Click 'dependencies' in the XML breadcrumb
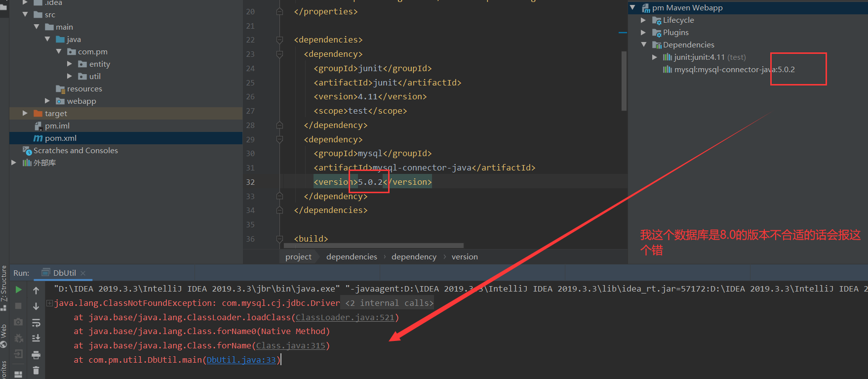Image resolution: width=868 pixels, height=379 pixels. point(352,257)
